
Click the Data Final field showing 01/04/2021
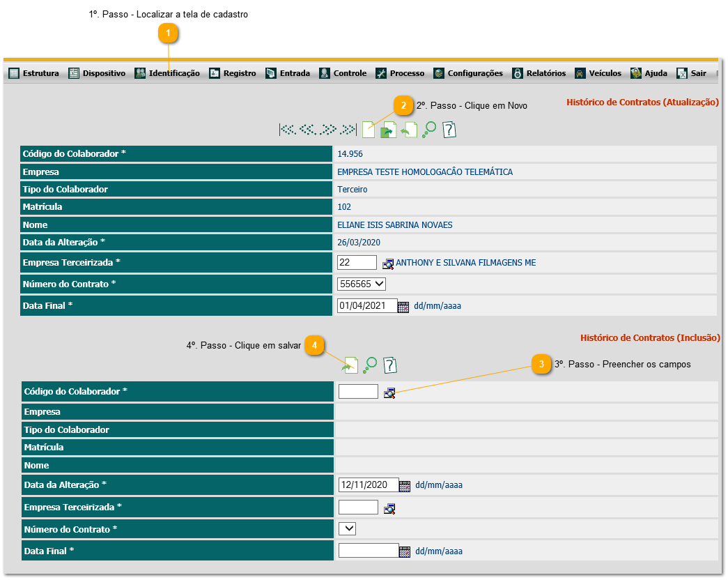366,306
